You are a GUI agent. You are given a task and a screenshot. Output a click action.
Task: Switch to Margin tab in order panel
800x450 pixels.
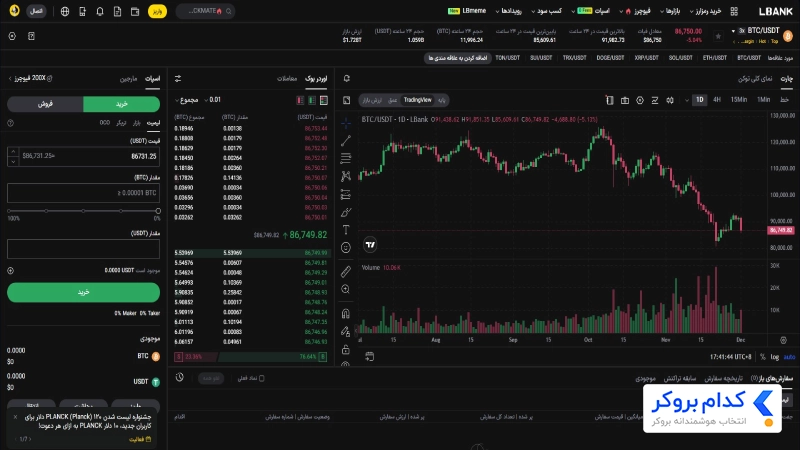click(x=128, y=79)
